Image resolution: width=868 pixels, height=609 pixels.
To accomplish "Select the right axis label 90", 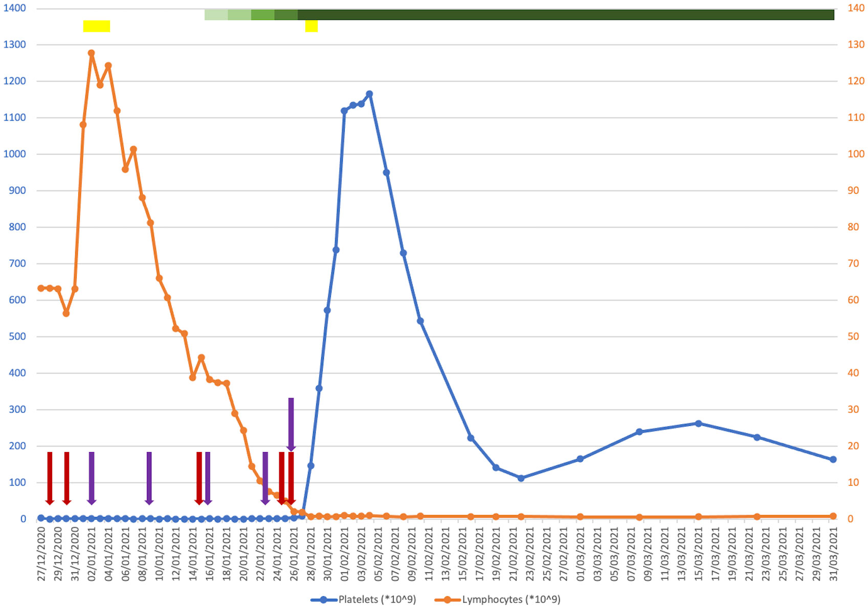I will tap(853, 190).
